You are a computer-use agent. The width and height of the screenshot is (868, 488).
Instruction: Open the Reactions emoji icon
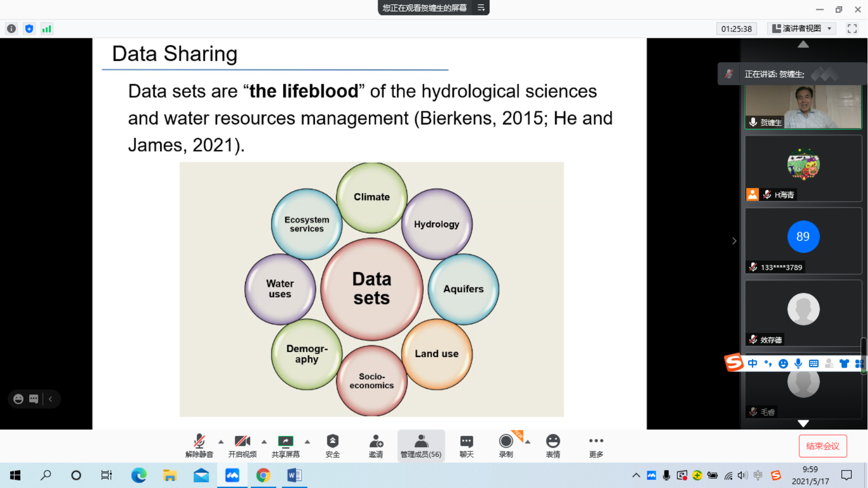coord(553,445)
